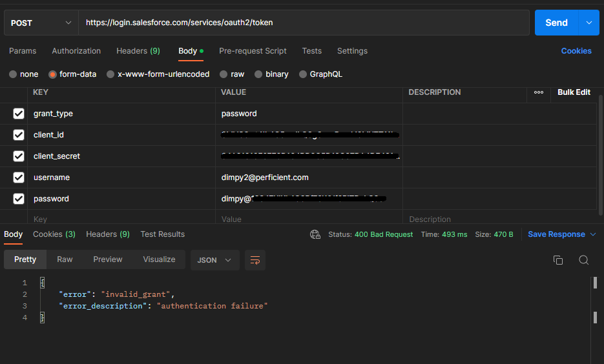Select the raw body type radio
The height and width of the screenshot is (364, 604).
224,74
